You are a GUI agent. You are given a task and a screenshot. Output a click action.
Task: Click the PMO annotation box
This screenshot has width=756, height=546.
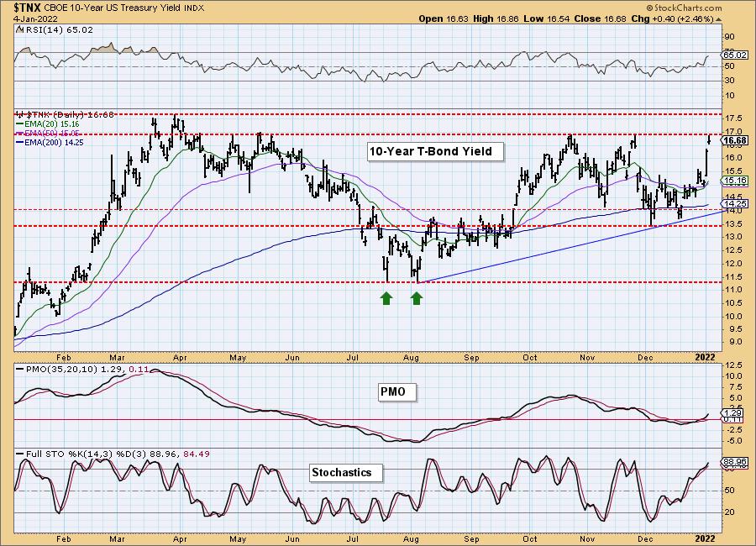pyautogui.click(x=396, y=391)
